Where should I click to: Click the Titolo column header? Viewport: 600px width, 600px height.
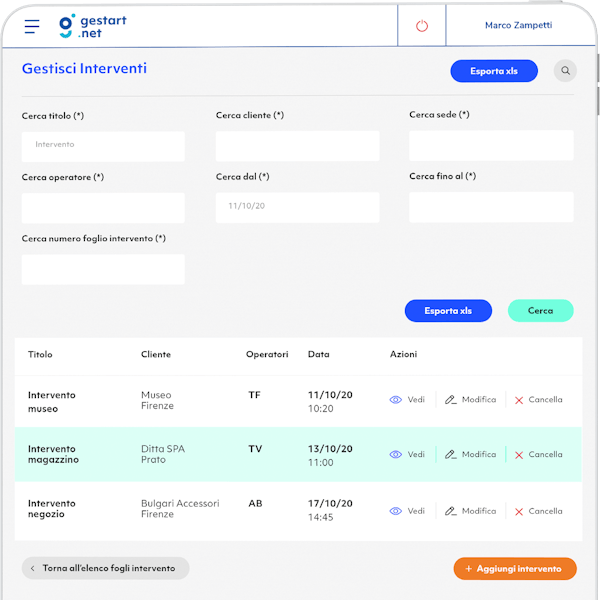pos(40,354)
